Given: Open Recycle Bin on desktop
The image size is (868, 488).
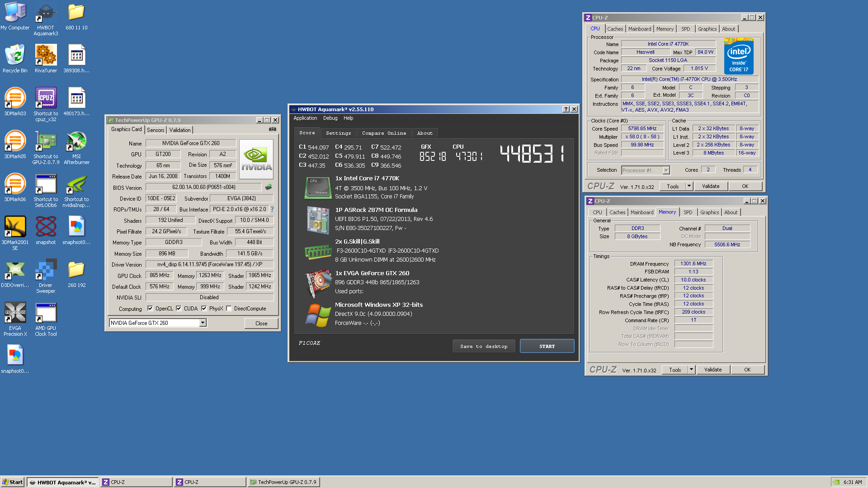Looking at the screenshot, I should click(x=15, y=59).
